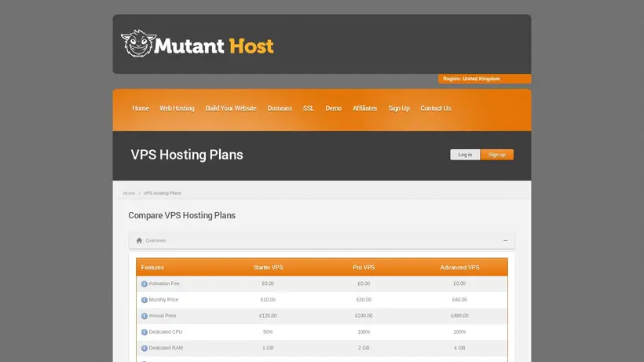Click info icon next to Dedicated CPU
The image size is (644, 362).
tap(145, 332)
